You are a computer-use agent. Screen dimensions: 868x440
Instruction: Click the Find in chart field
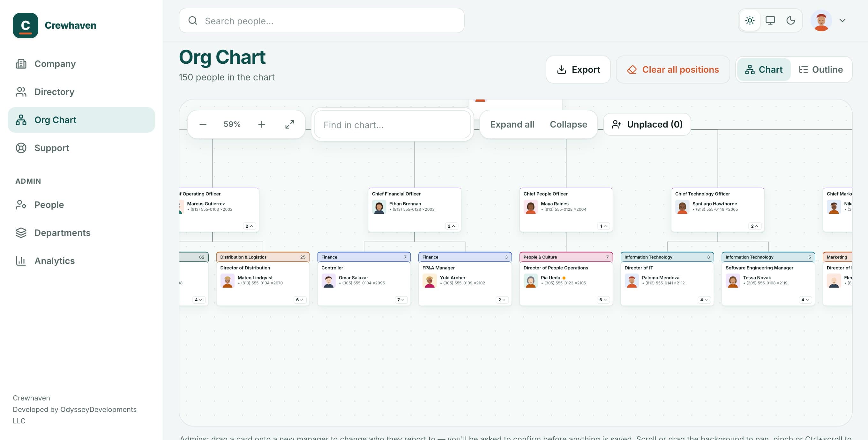[x=392, y=125]
